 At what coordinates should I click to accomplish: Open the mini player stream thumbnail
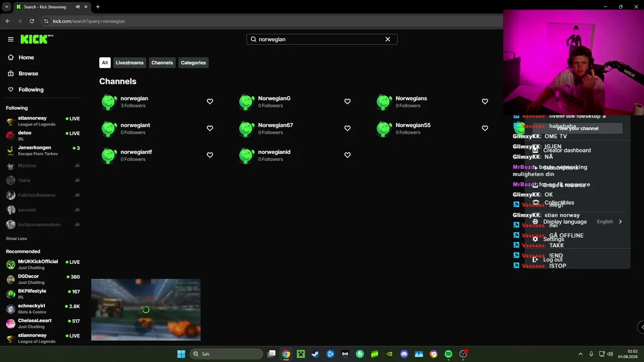(x=146, y=310)
